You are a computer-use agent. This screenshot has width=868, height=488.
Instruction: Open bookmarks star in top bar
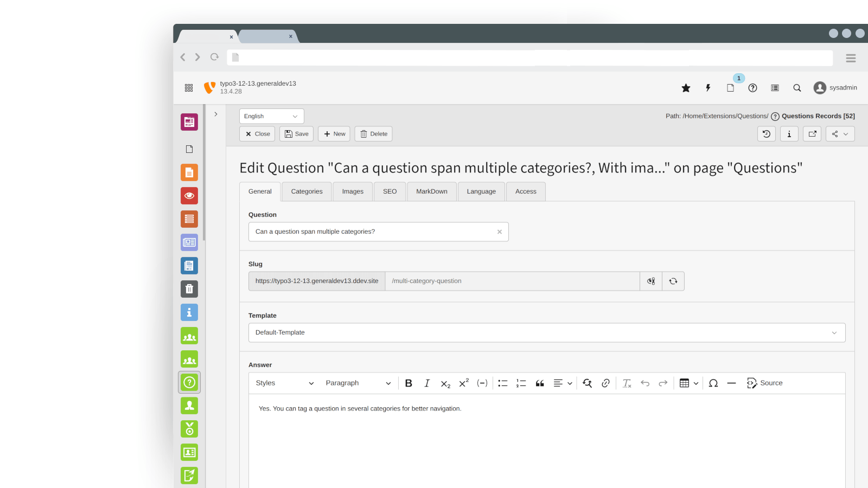[686, 88]
